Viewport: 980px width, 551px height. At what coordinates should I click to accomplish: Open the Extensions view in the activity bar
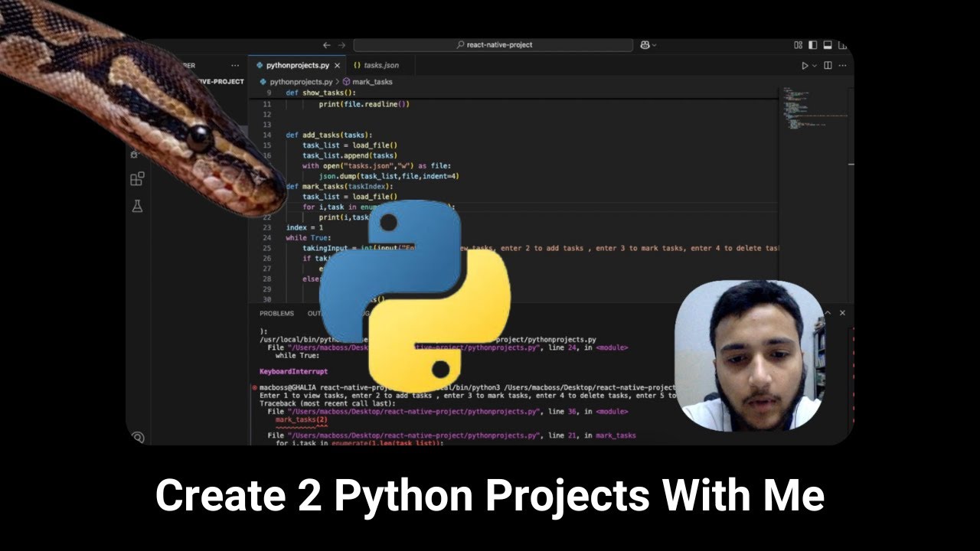(137, 179)
